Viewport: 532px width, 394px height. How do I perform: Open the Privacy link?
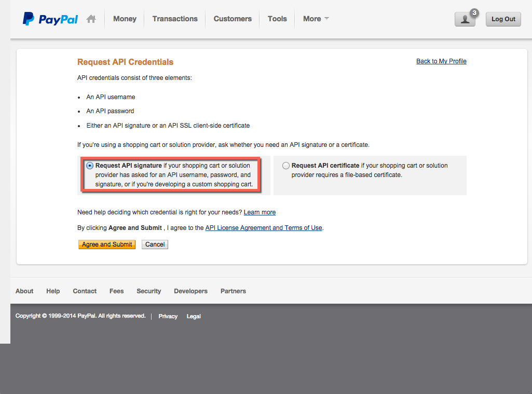(x=168, y=316)
